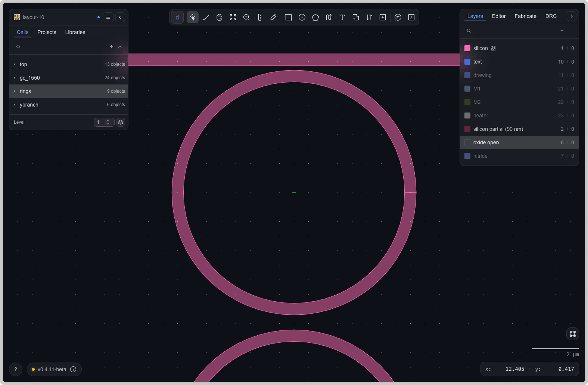Open the DRC tab
The width and height of the screenshot is (588, 385).
click(x=551, y=16)
